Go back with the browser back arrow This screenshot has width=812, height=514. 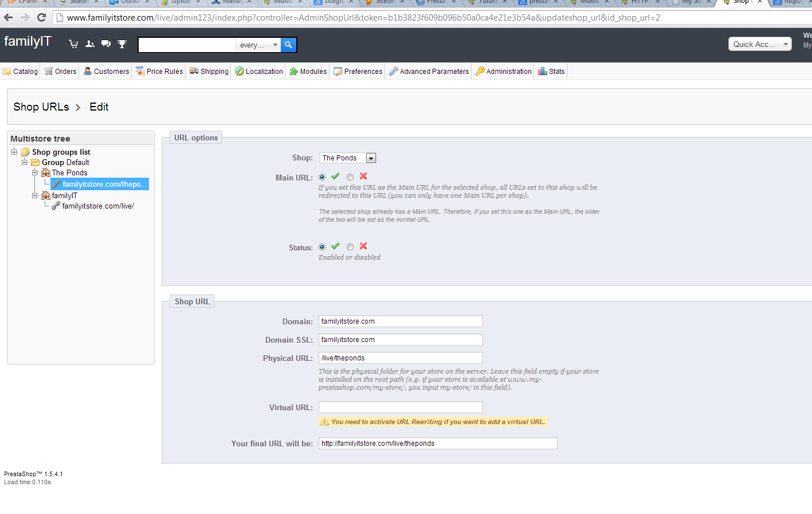tap(9, 17)
